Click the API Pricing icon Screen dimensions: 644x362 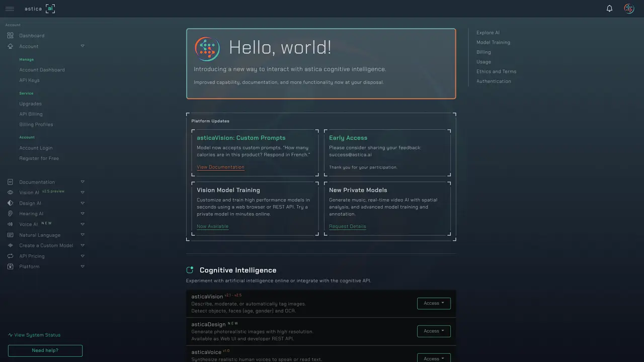coord(10,256)
